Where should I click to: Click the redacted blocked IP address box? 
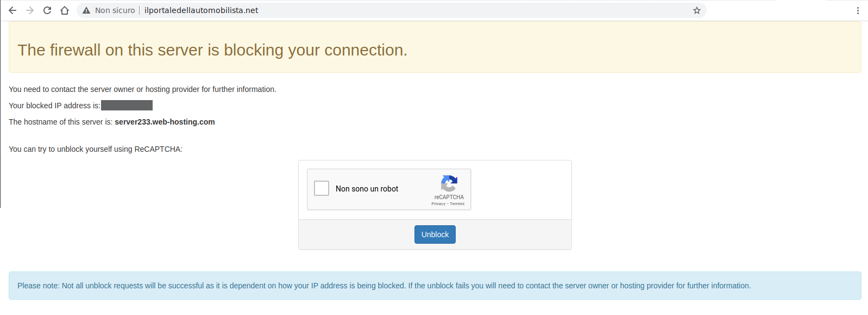[127, 105]
